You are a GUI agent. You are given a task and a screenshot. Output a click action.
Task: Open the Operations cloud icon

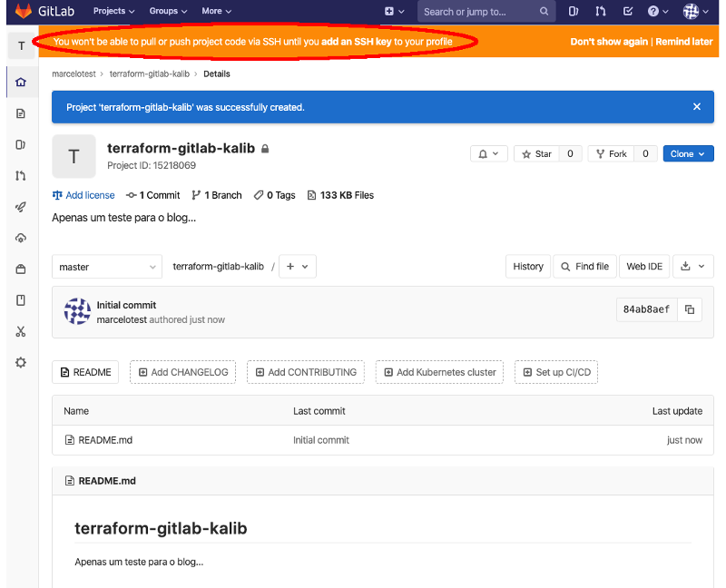pos(20,238)
